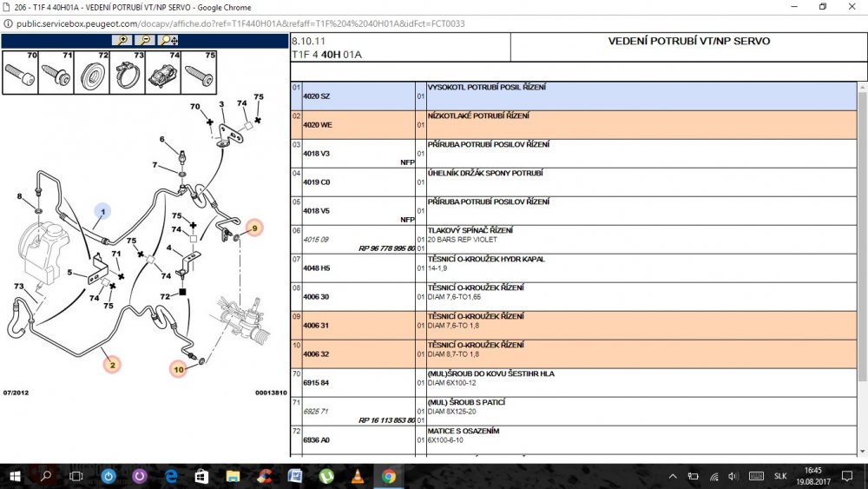The image size is (868, 489).
Task: Click callout marker 1 on diagram
Action: tap(102, 212)
